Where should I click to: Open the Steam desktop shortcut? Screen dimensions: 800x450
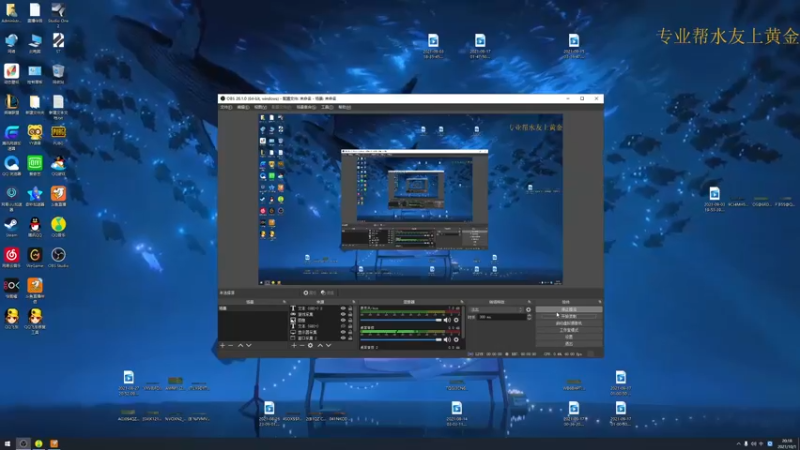pyautogui.click(x=11, y=225)
